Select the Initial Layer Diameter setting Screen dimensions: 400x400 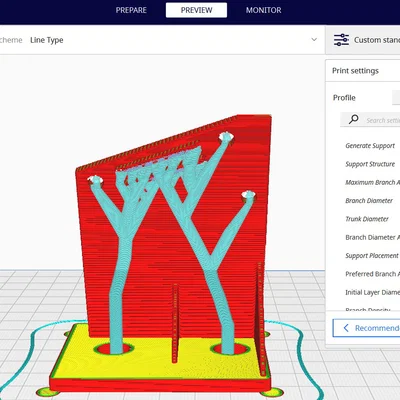[372, 292]
